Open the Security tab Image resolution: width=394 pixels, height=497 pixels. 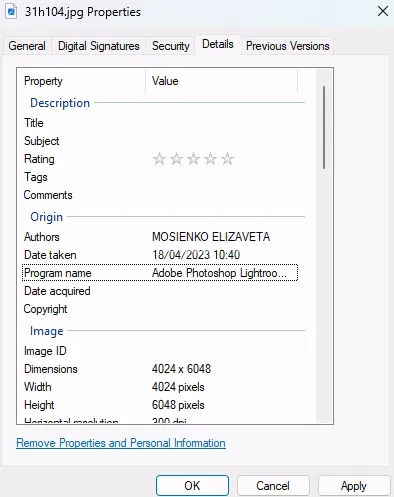(x=171, y=46)
